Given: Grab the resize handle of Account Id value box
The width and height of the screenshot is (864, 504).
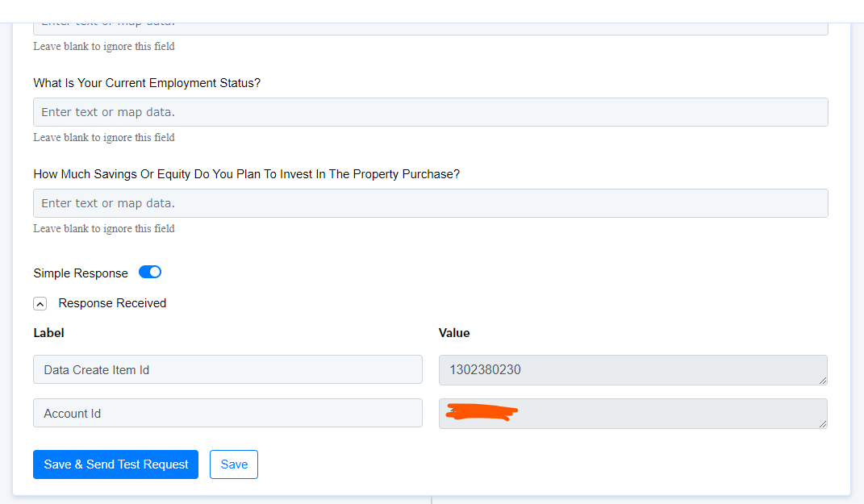Looking at the screenshot, I should point(823,424).
